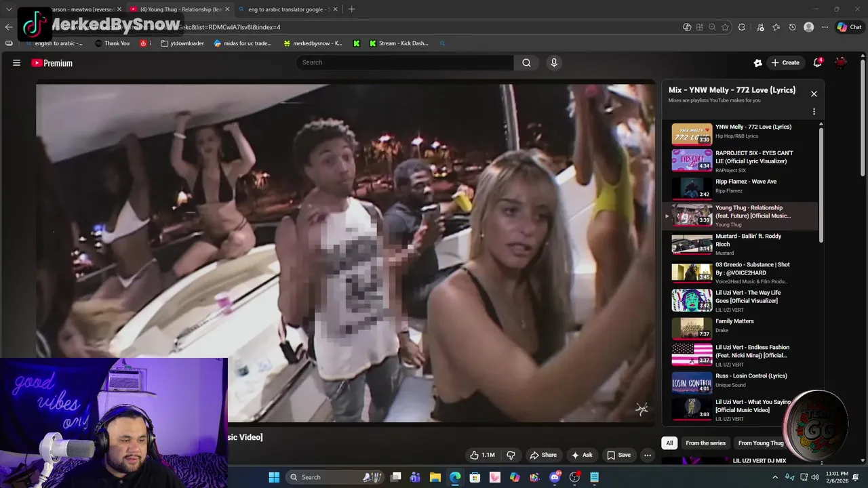Open YouTube notifications bell

pos(818,62)
